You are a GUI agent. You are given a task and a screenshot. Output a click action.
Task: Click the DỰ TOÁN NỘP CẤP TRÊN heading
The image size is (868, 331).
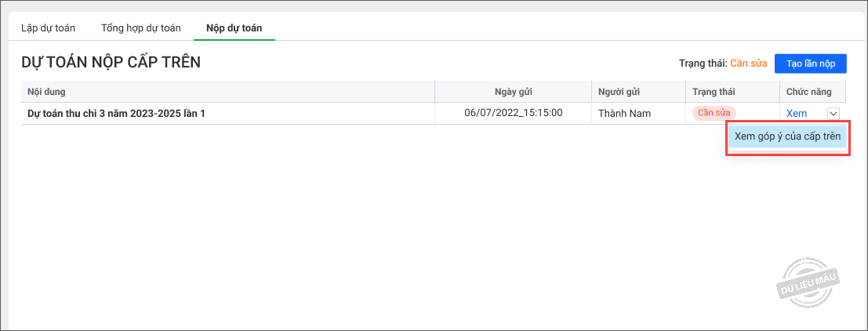click(111, 63)
